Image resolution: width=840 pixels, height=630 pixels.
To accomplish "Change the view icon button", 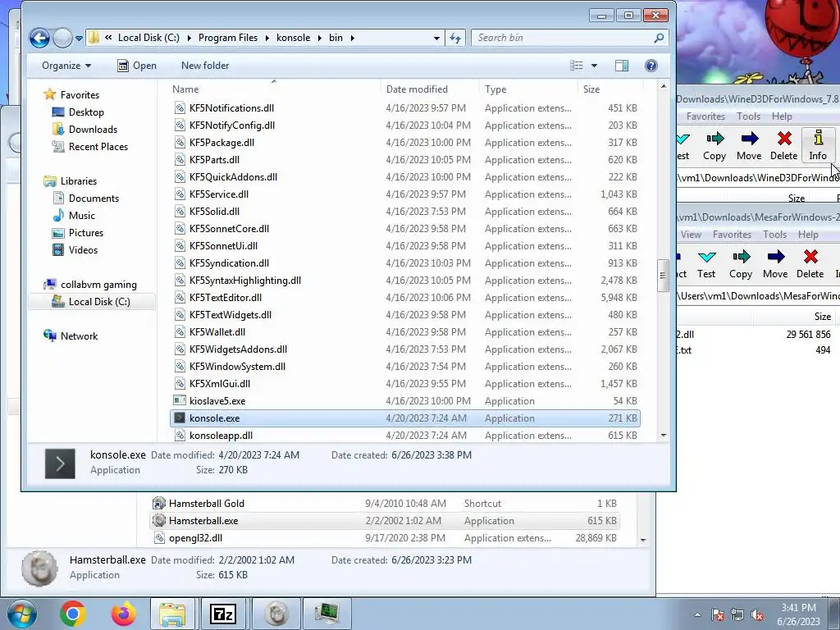I will click(x=577, y=66).
